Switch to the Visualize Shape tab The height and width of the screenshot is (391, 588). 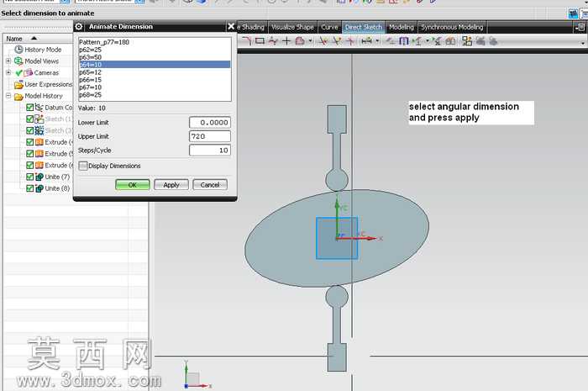pyautogui.click(x=292, y=28)
